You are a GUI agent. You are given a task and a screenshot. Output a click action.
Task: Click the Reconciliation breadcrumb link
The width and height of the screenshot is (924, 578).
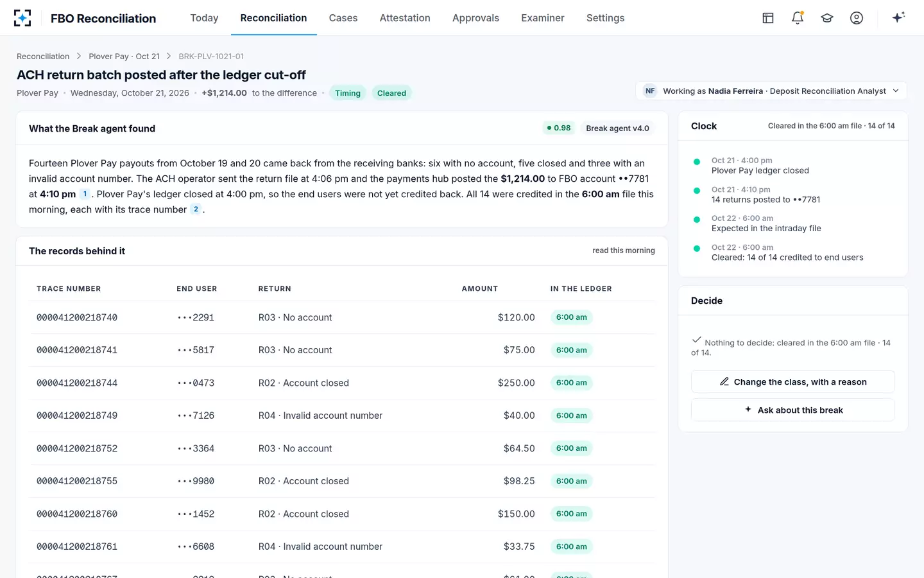click(x=43, y=57)
